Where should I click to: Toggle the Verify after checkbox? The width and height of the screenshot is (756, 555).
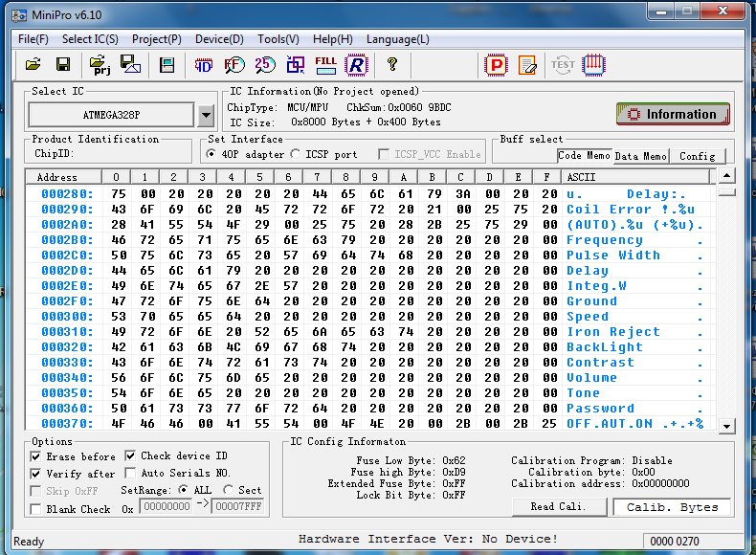click(35, 474)
